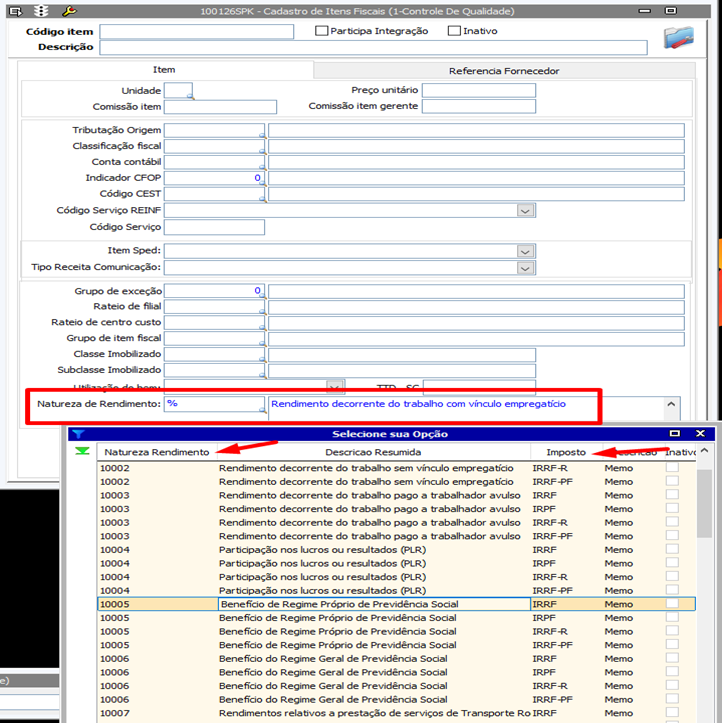Open lookup for Grupo de item fiscal field
The height and width of the screenshot is (723, 722).
pyautogui.click(x=262, y=343)
